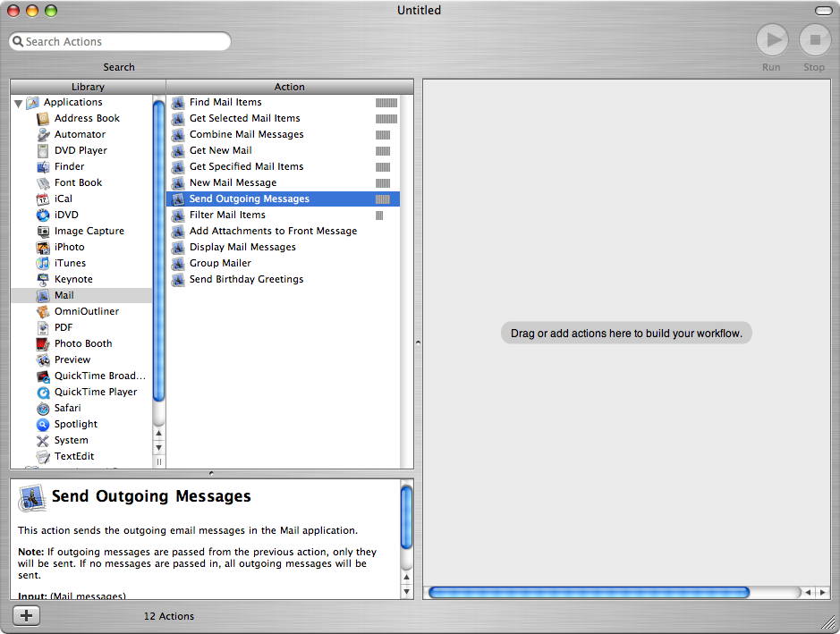
Task: Click the Find Mail Items relevance bar
Action: click(x=386, y=103)
